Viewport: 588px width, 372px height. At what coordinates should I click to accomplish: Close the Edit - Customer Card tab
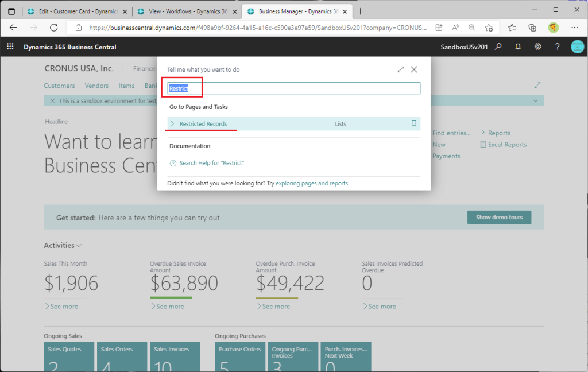click(x=125, y=11)
